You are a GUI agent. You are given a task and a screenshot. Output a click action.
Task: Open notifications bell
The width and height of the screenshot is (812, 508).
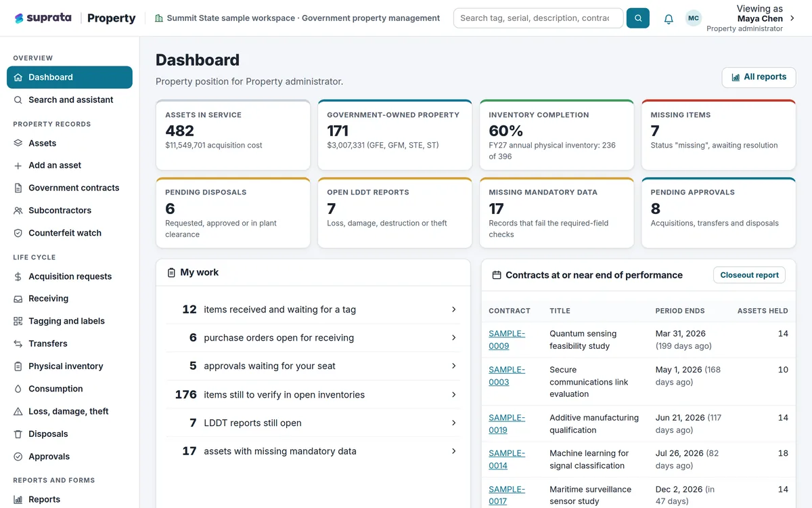pyautogui.click(x=669, y=19)
